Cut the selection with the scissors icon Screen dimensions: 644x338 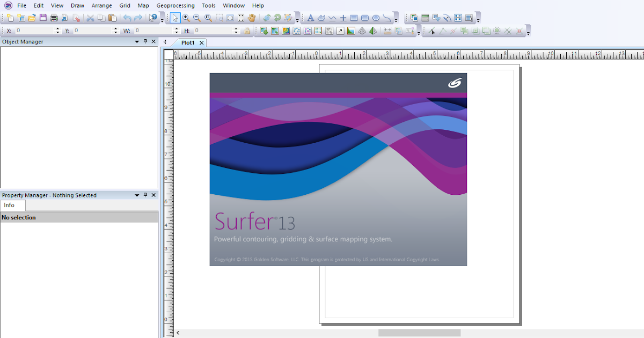tap(90, 18)
